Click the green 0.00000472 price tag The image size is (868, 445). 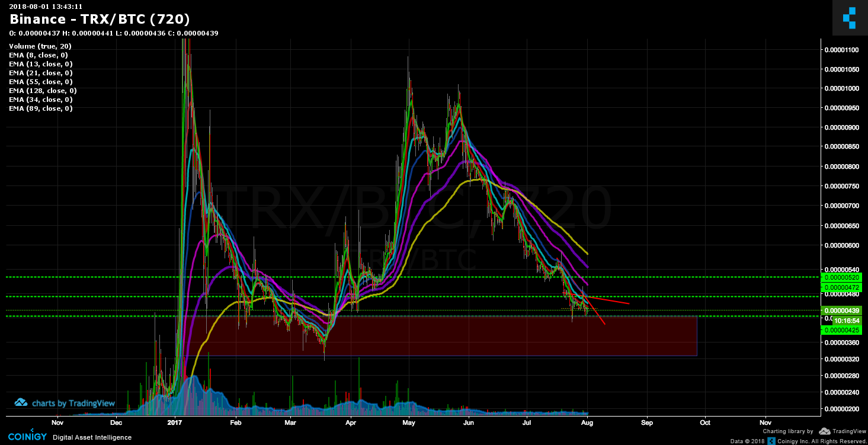point(840,287)
